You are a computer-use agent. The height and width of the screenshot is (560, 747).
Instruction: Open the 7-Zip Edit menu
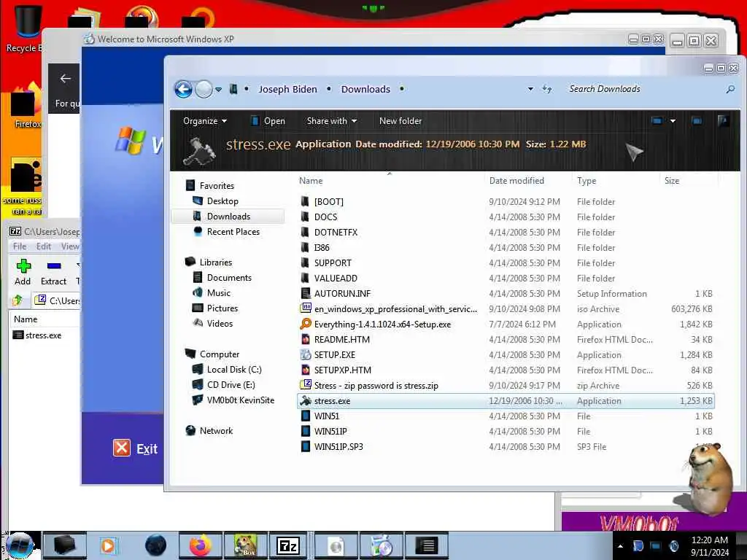43,246
